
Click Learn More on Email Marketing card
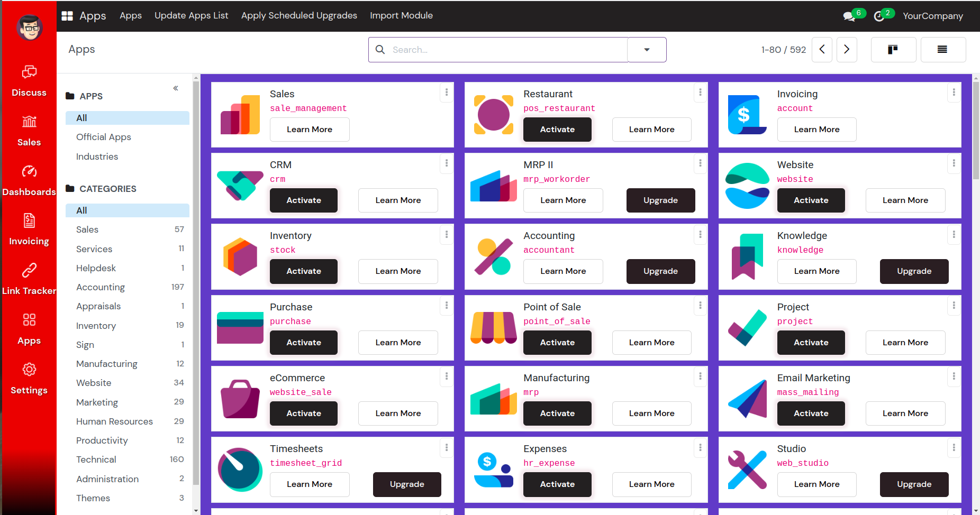905,413
